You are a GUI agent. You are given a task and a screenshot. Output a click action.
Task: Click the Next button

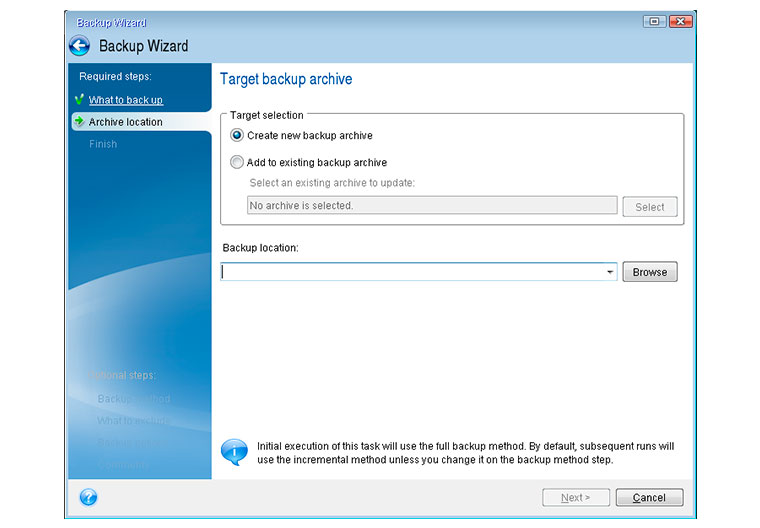click(x=575, y=497)
